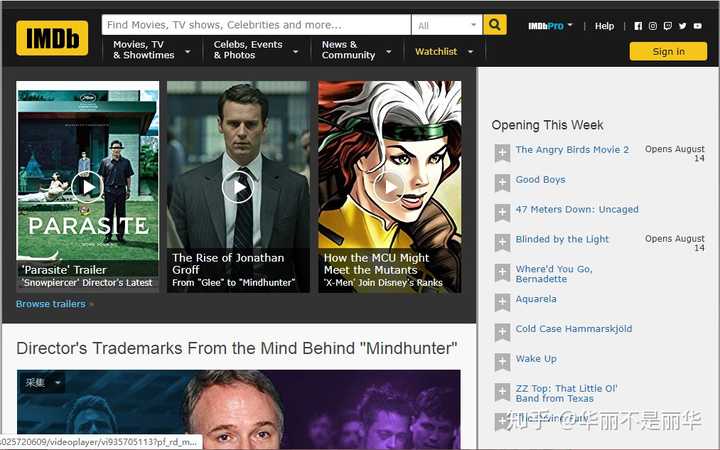Expand the IMDbPro dropdown
The height and width of the screenshot is (450, 720).
(x=550, y=26)
